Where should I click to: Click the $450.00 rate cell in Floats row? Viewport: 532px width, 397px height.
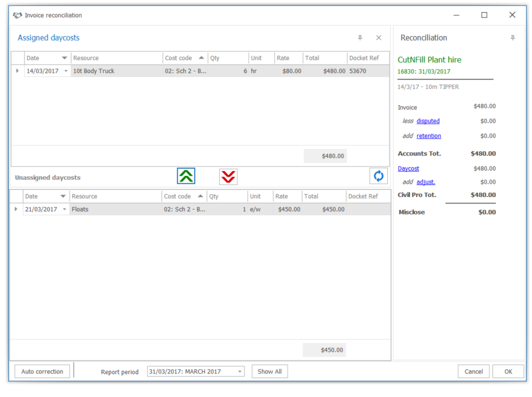(x=288, y=210)
